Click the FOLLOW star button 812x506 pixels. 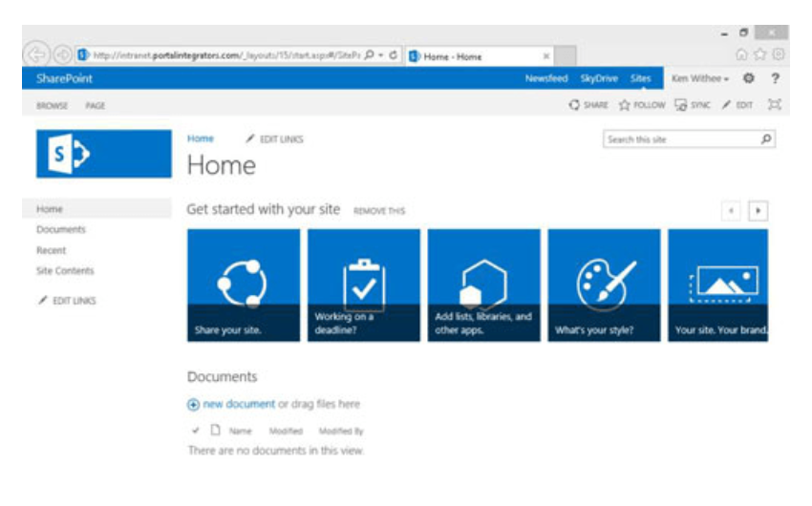pos(642,105)
